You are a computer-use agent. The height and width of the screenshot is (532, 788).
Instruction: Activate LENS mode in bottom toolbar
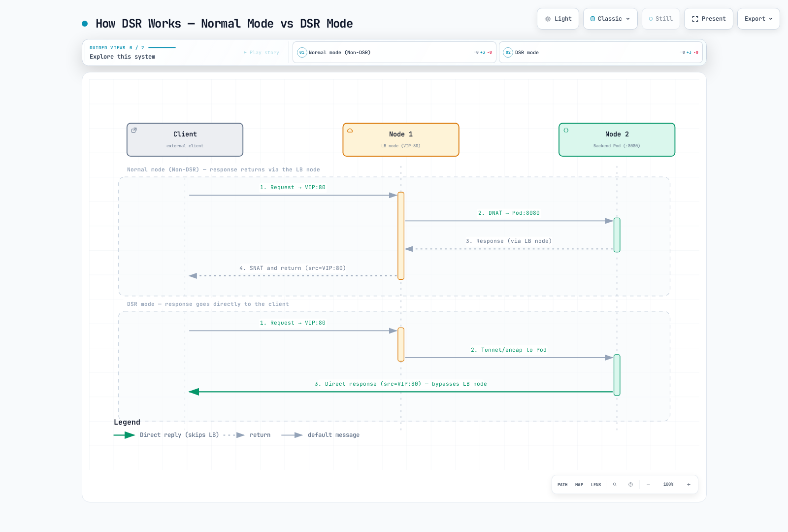point(596,485)
